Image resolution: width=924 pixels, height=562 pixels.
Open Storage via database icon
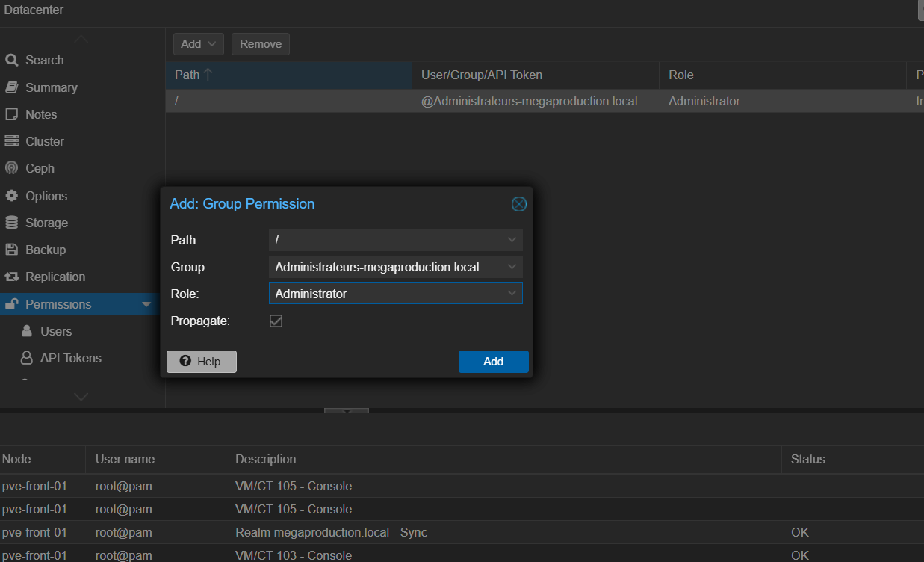tap(11, 223)
